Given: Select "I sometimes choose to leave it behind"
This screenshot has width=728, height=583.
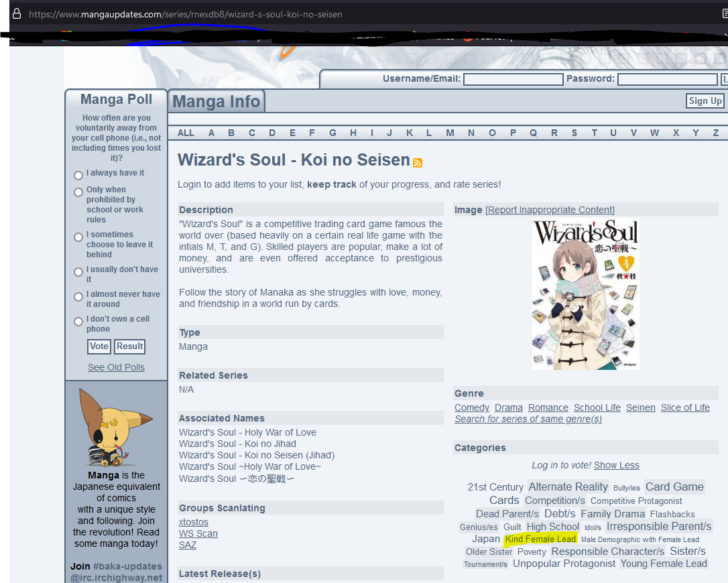Looking at the screenshot, I should tap(78, 237).
